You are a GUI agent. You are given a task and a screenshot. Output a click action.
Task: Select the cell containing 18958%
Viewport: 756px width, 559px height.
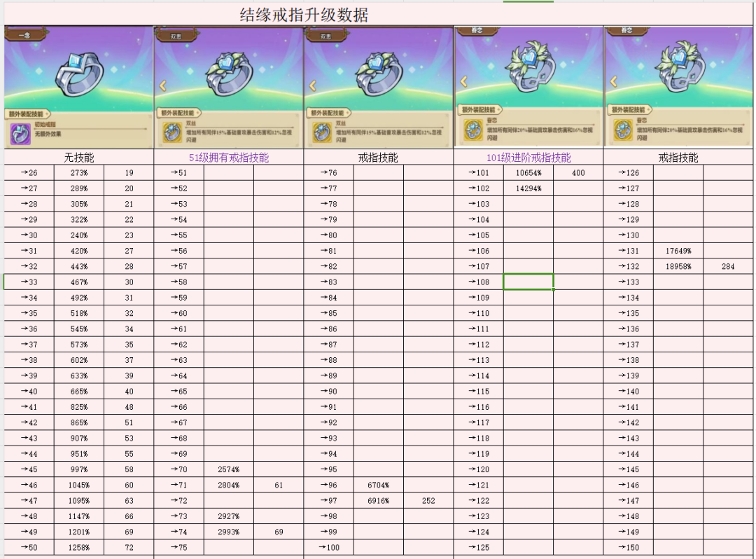678,266
